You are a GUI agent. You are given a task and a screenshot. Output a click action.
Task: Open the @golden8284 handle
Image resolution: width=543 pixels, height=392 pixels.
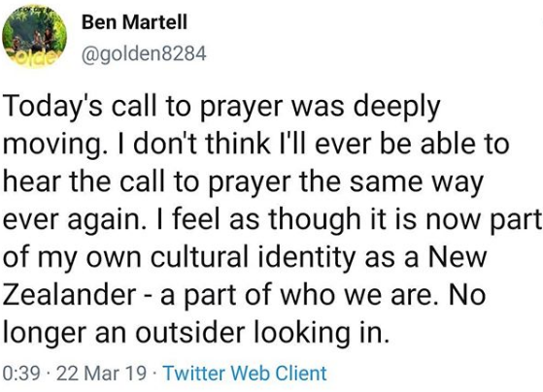coord(144,54)
